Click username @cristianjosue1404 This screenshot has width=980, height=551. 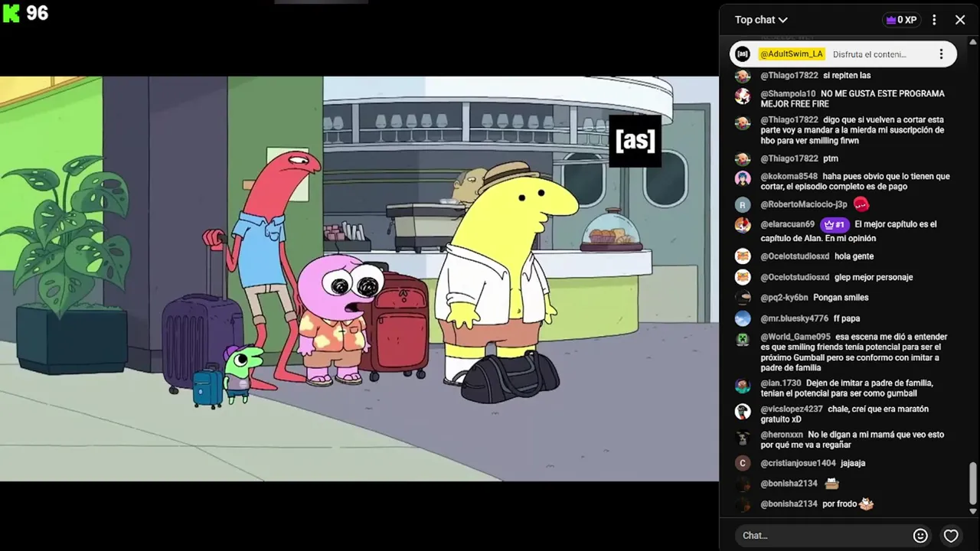[798, 464]
